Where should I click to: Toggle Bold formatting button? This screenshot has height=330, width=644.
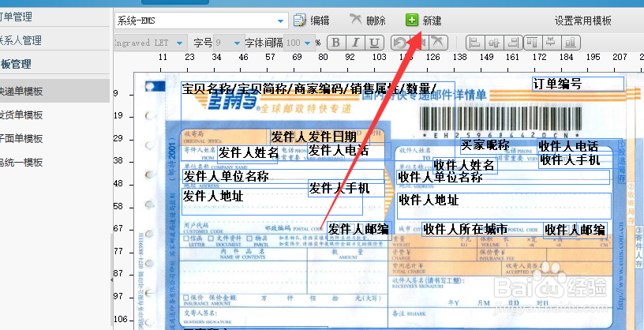point(336,43)
